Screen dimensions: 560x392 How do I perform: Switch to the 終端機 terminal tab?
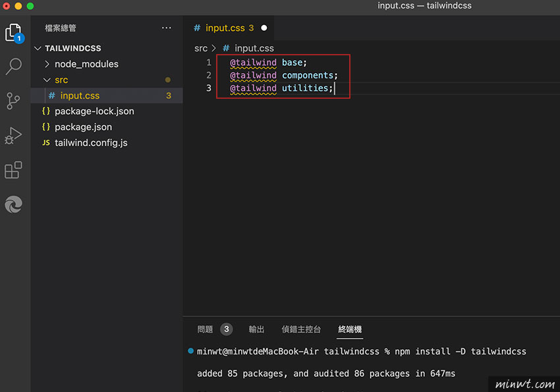[350, 329]
